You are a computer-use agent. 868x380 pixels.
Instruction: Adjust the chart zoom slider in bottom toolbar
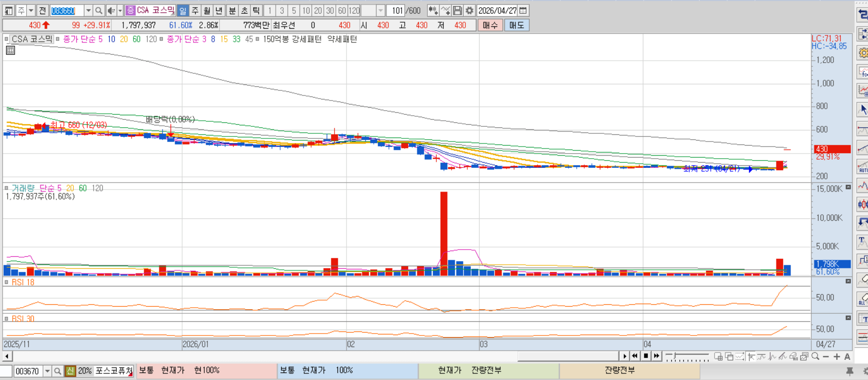687,357
